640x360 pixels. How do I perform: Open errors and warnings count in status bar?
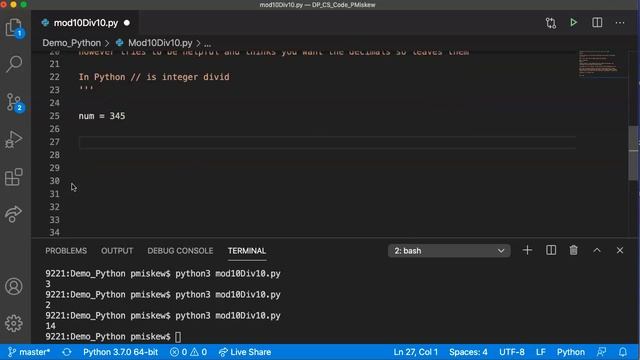point(188,352)
